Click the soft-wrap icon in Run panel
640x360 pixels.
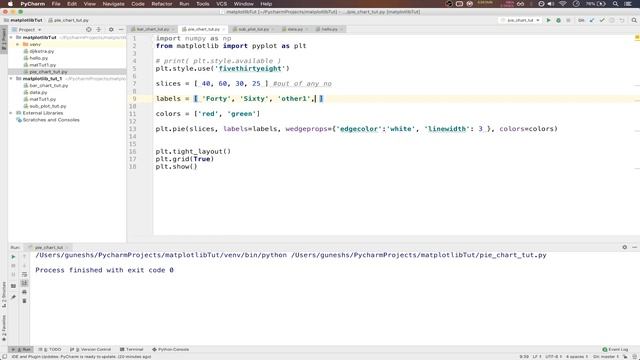24,274
